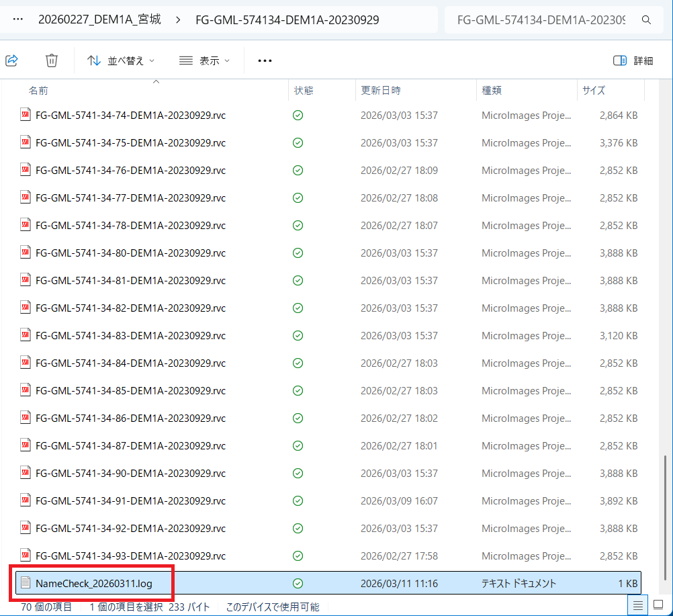Open the See more (…) toolbar menu

click(265, 60)
